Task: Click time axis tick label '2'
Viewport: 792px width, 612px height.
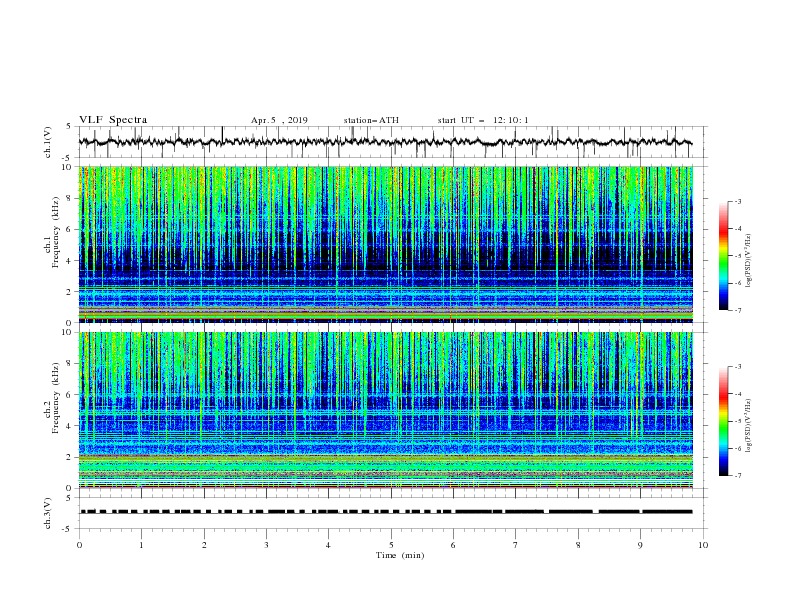Action: click(x=204, y=545)
